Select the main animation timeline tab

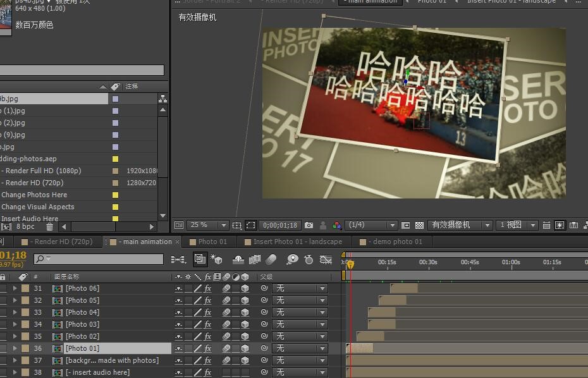tap(144, 242)
